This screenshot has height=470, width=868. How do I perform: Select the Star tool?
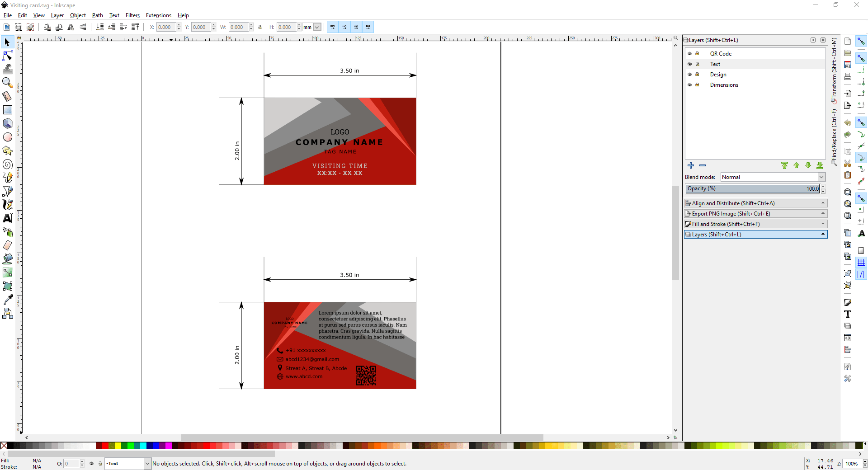(7, 151)
